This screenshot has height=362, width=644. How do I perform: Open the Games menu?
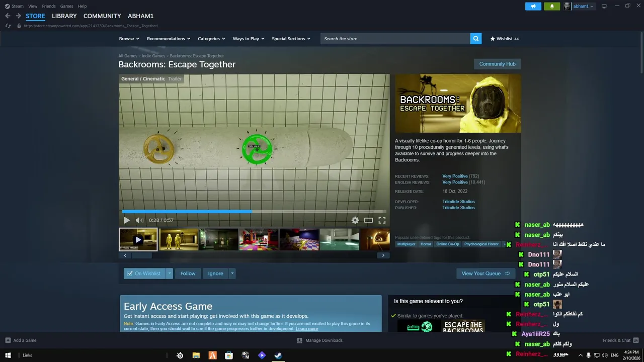pyautogui.click(x=66, y=6)
